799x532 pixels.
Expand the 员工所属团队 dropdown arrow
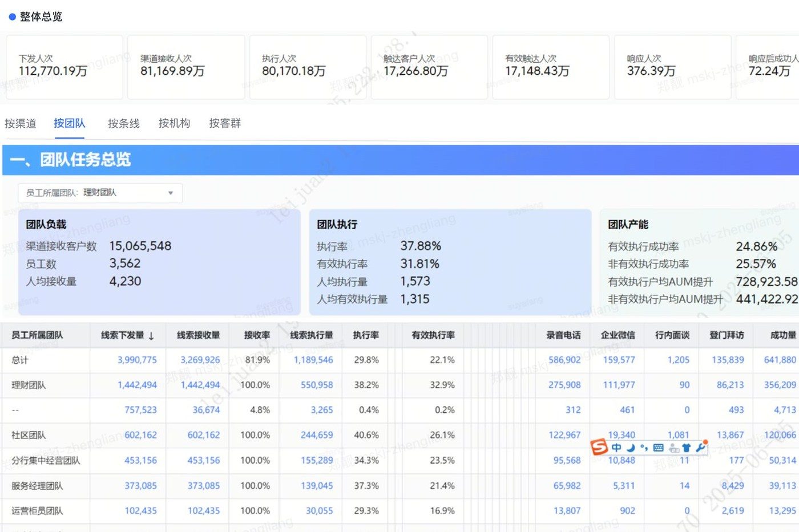coord(171,193)
